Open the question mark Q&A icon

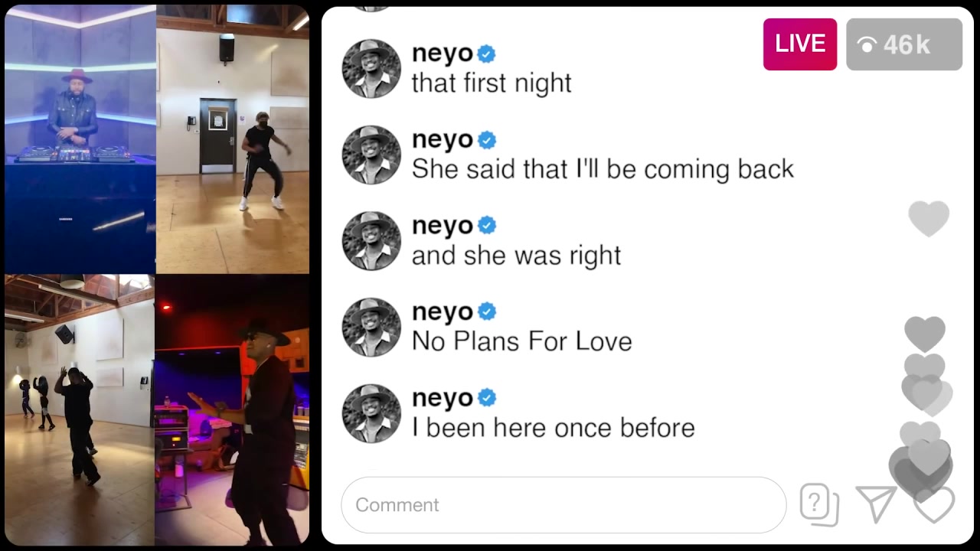pos(819,504)
